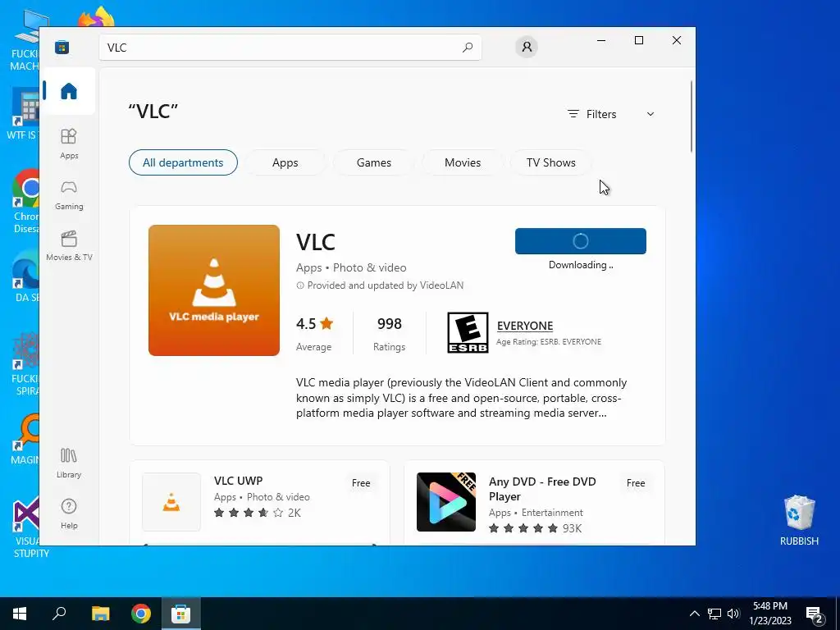
Task: Click the VLC app title
Action: (316, 242)
